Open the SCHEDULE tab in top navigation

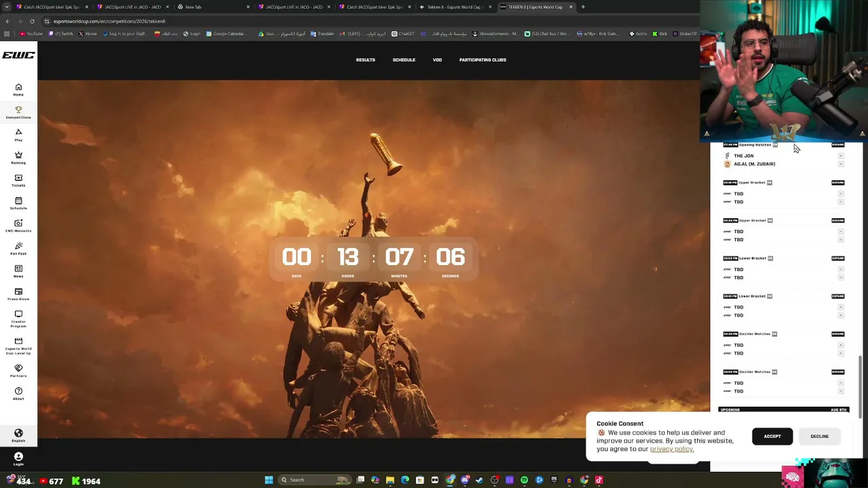pos(403,60)
